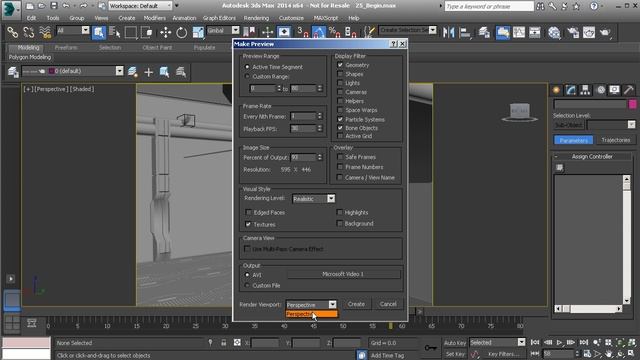
Task: Click the object color swatch
Action: 632,104
